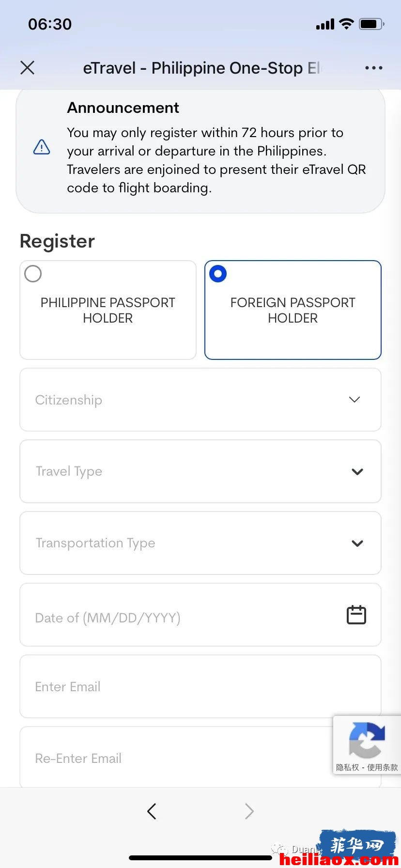The width and height of the screenshot is (401, 868).
Task: Open the calendar date picker icon
Action: coord(356,615)
